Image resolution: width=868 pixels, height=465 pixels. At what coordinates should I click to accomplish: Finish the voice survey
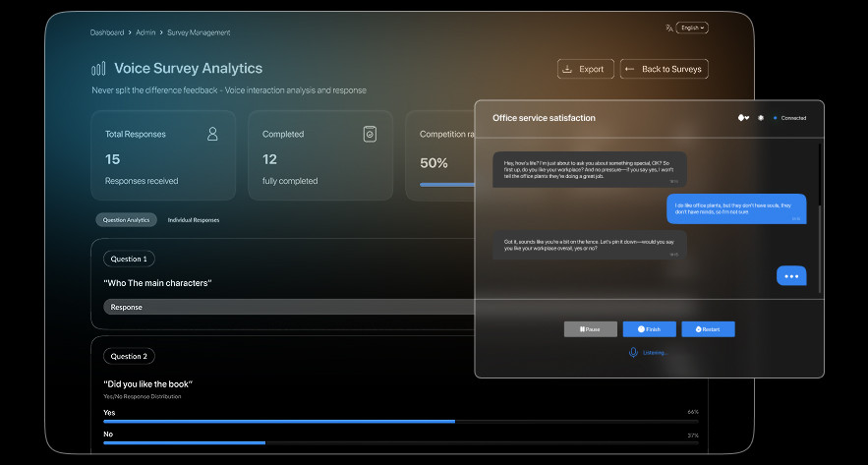(x=650, y=329)
